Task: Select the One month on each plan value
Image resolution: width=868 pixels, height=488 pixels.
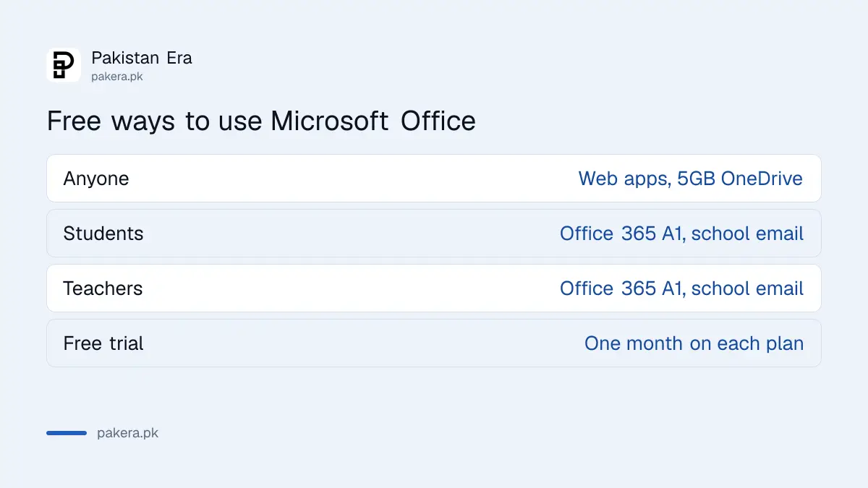Action: click(694, 343)
